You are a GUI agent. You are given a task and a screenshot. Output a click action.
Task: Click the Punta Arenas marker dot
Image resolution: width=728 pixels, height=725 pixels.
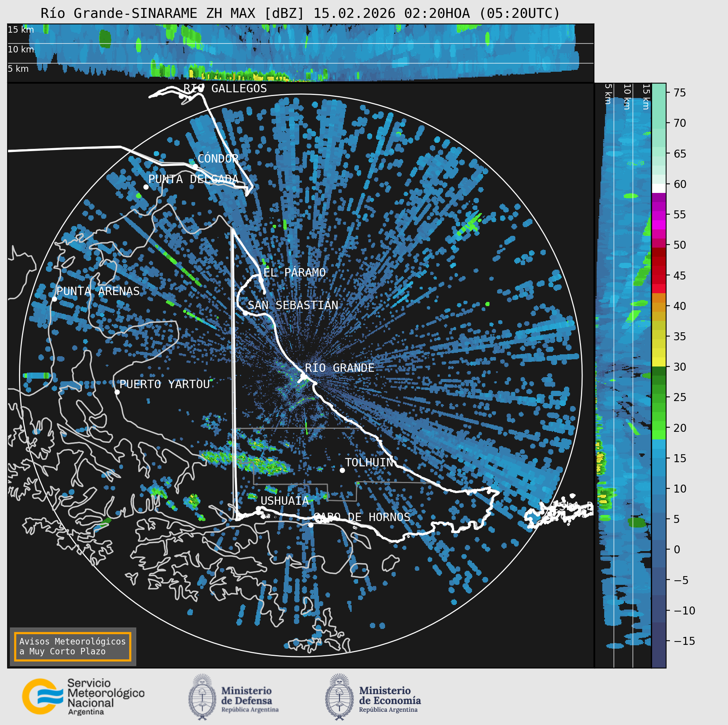click(x=54, y=299)
